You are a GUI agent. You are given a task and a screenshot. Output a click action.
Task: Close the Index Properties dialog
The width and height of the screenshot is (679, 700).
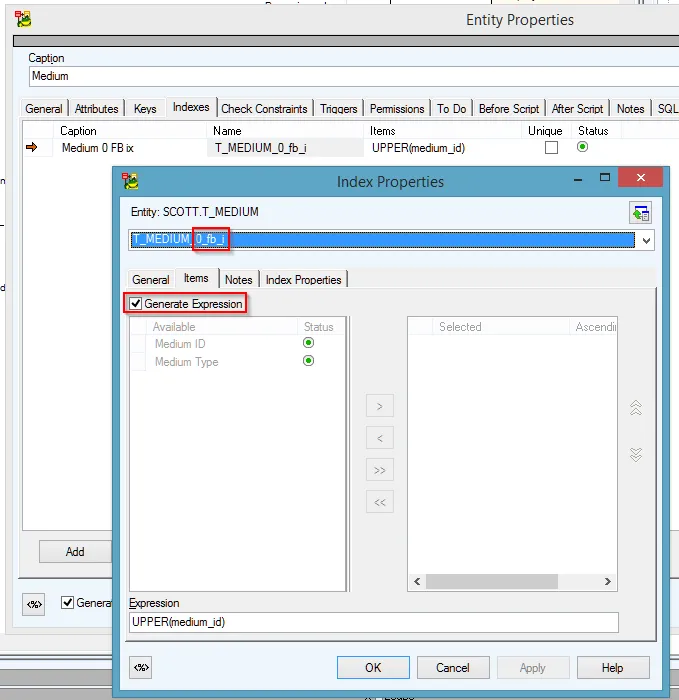(x=641, y=178)
